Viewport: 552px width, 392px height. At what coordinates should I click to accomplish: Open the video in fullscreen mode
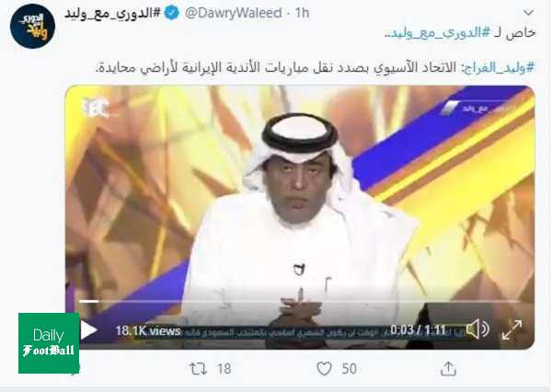512,329
